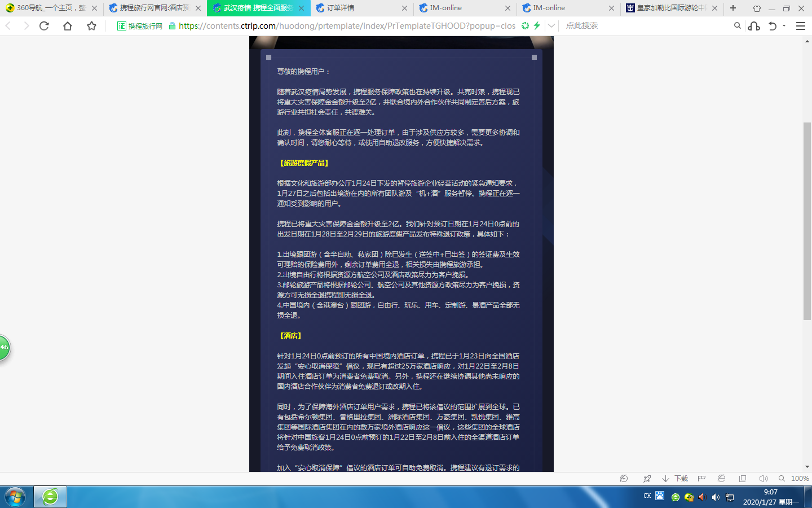Bookmark this page with the star icon
This screenshot has height=508, width=812.
91,26
